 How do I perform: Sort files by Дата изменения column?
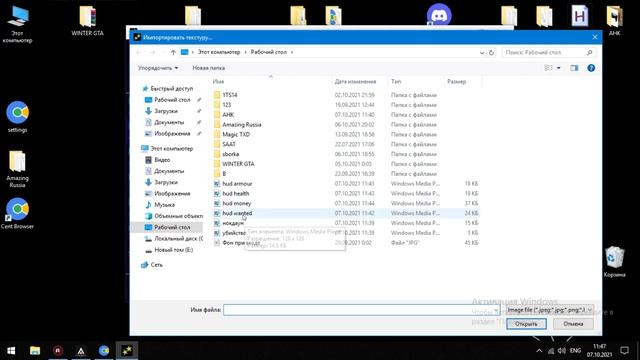pyautogui.click(x=355, y=82)
